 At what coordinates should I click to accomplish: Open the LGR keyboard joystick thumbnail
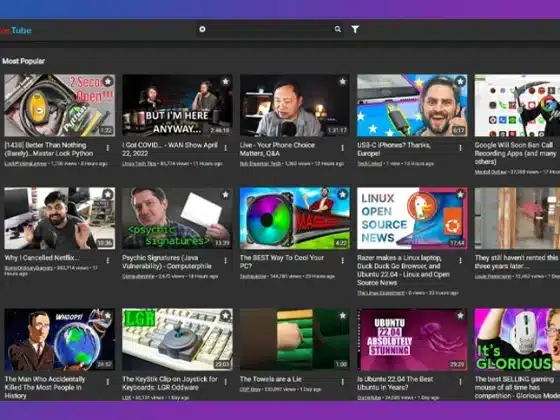(x=177, y=340)
